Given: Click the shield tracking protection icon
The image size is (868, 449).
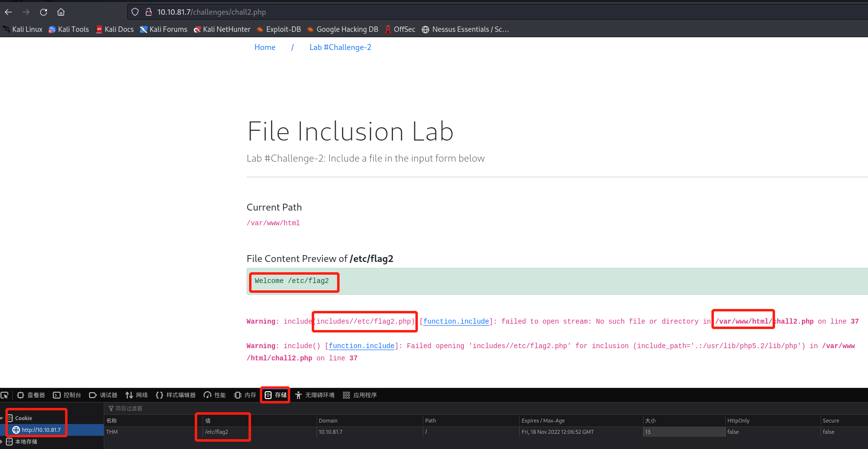Looking at the screenshot, I should click(x=135, y=12).
